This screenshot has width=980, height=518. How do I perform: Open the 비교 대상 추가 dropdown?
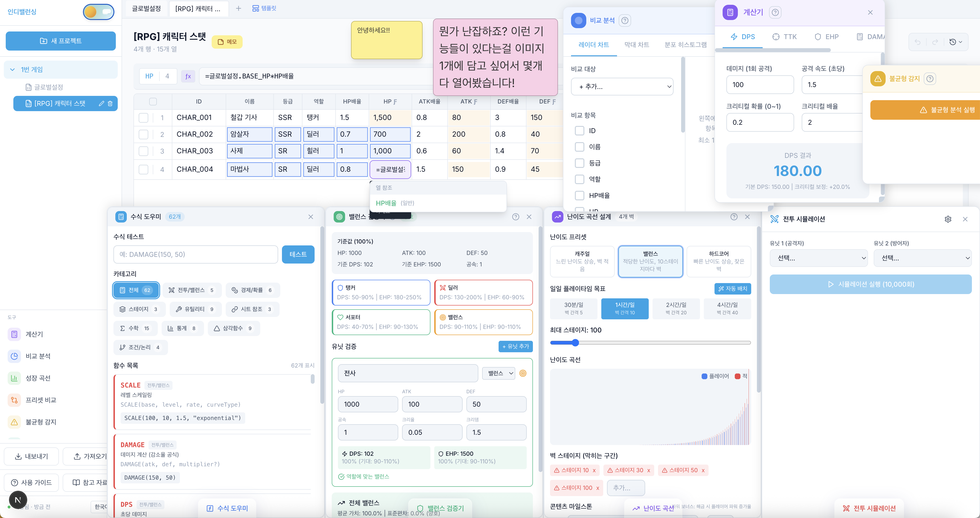[x=622, y=87]
